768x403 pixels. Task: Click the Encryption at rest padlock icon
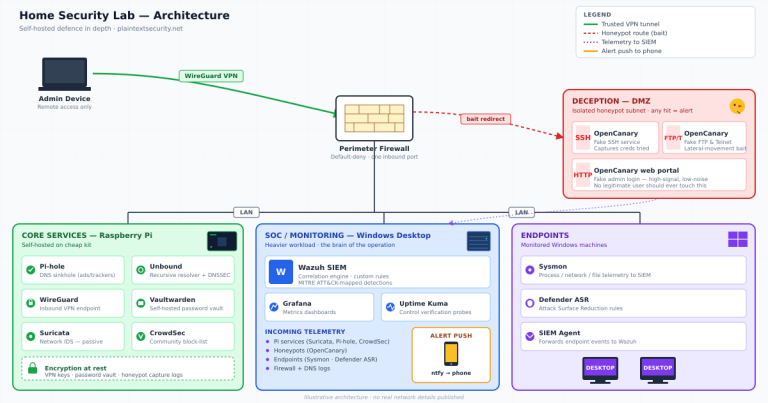point(33,368)
